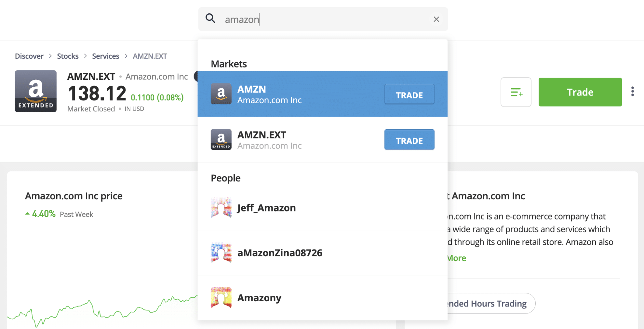Click the AMZN.EXT extended logo in the header
Screen dimensions: 644x329
(35, 91)
